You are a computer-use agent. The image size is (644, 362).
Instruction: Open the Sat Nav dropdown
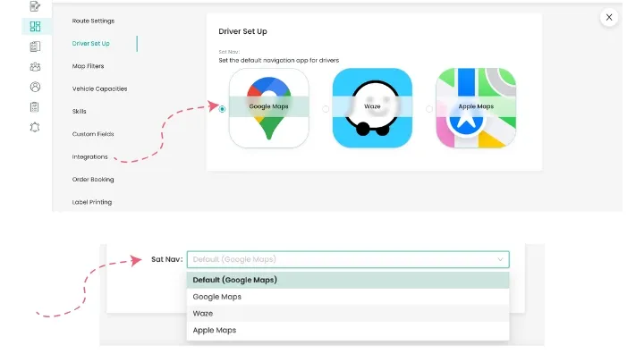pos(348,259)
